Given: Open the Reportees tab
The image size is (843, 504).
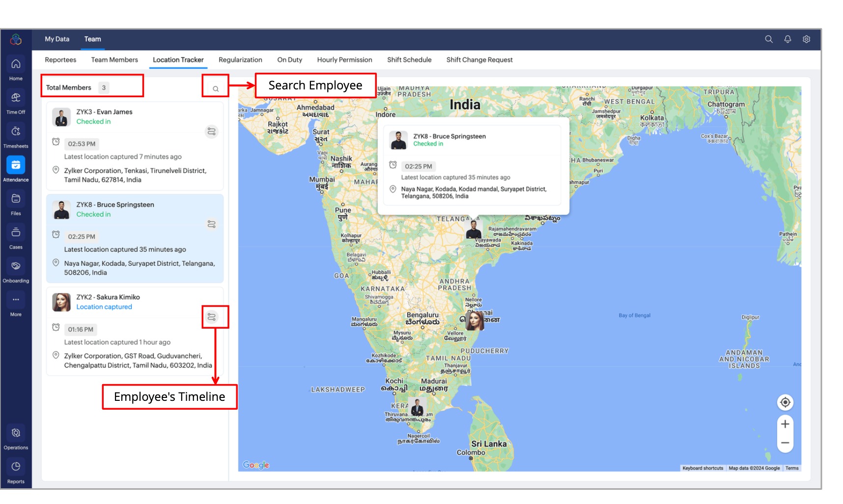Looking at the screenshot, I should 60,60.
